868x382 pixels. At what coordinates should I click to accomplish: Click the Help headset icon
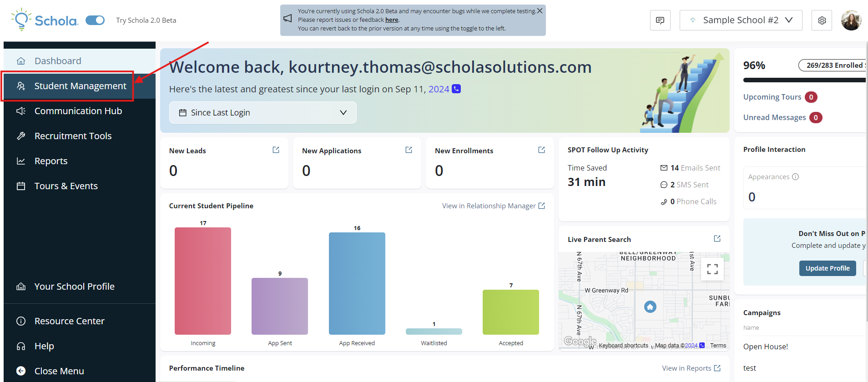coord(21,346)
